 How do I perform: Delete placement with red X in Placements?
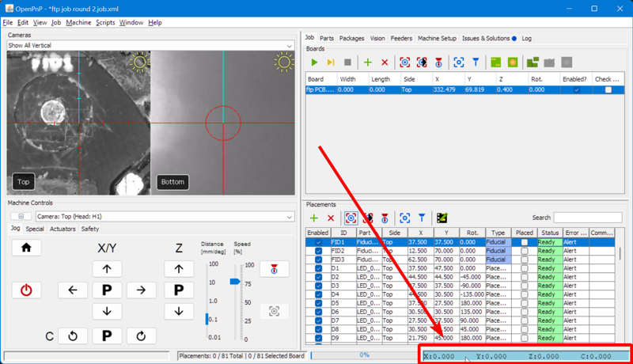point(331,218)
